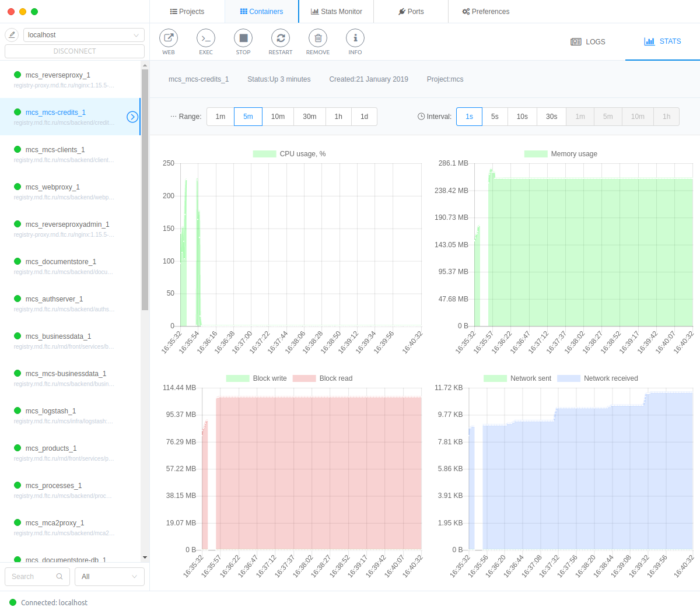Set interval to 5s
This screenshot has width=700, height=614.
point(495,117)
